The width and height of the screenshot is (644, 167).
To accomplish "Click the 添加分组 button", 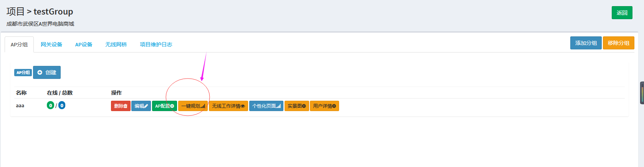I will [x=586, y=43].
